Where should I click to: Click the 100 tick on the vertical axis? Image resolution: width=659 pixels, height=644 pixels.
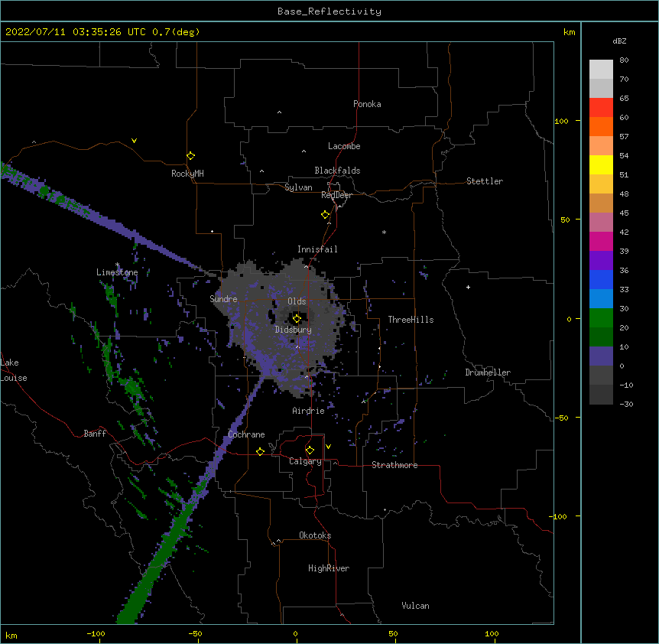click(561, 121)
